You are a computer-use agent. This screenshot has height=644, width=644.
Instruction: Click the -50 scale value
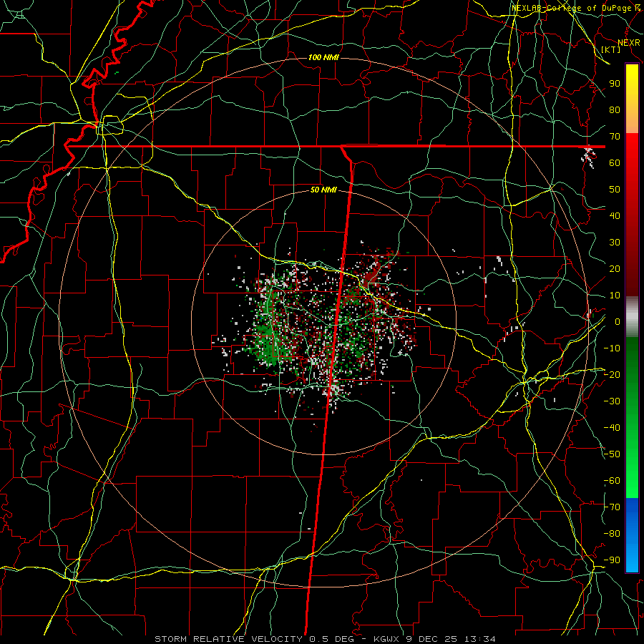[612, 454]
